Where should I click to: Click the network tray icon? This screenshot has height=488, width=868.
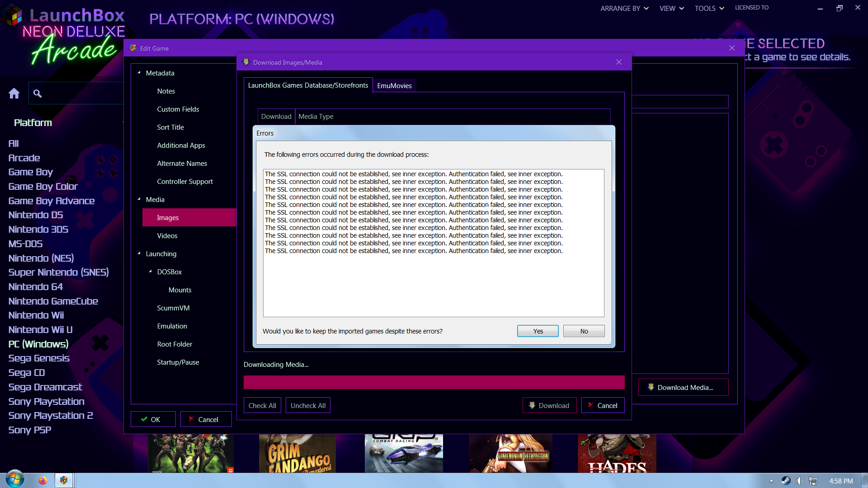click(x=813, y=481)
